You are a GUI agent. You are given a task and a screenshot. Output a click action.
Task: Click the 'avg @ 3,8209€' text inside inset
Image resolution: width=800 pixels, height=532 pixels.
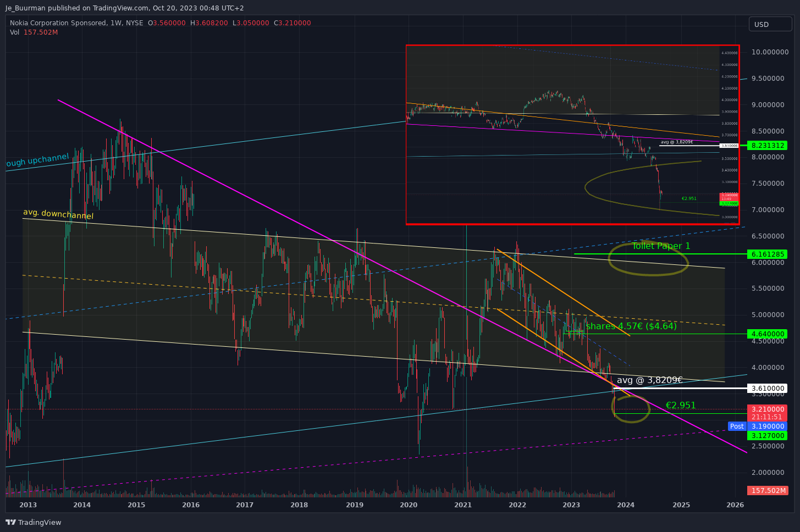(x=677, y=142)
